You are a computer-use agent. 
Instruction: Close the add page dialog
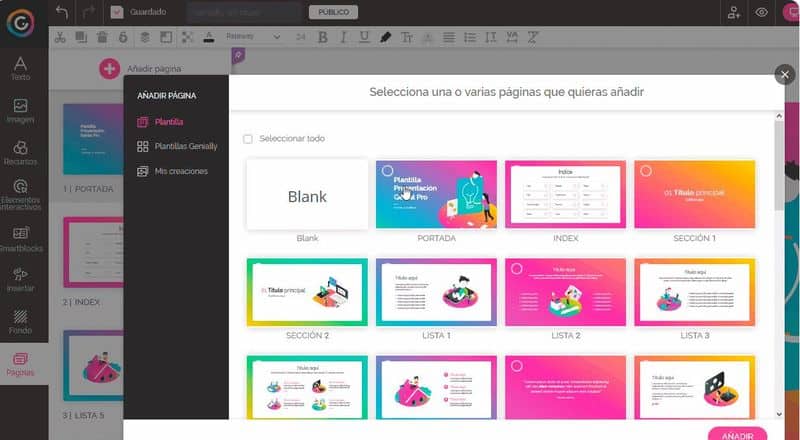[x=784, y=75]
